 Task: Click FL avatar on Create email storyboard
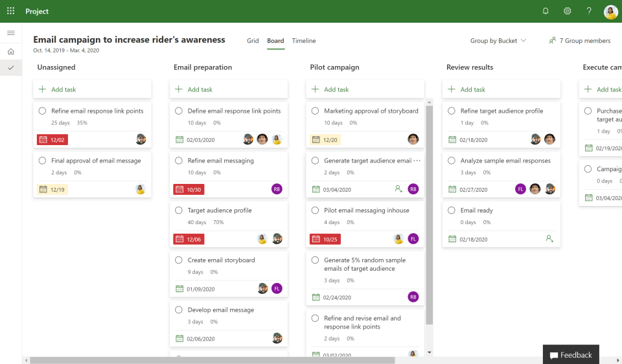[x=277, y=289]
